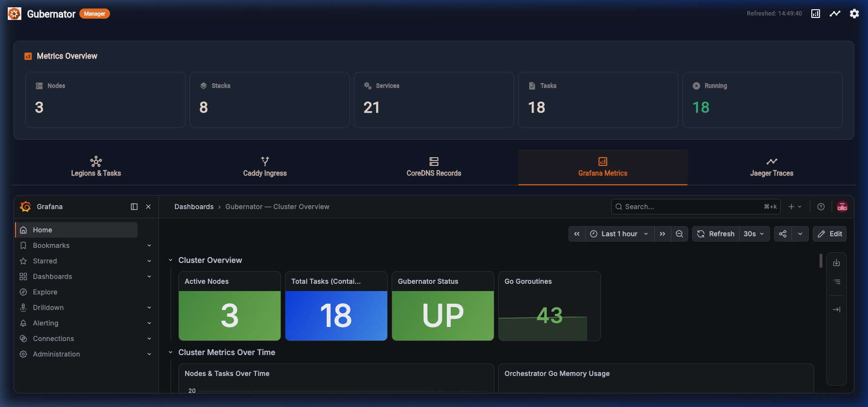This screenshot has width=868, height=407.
Task: Click the export icon in right side toolbar
Action: point(836,263)
